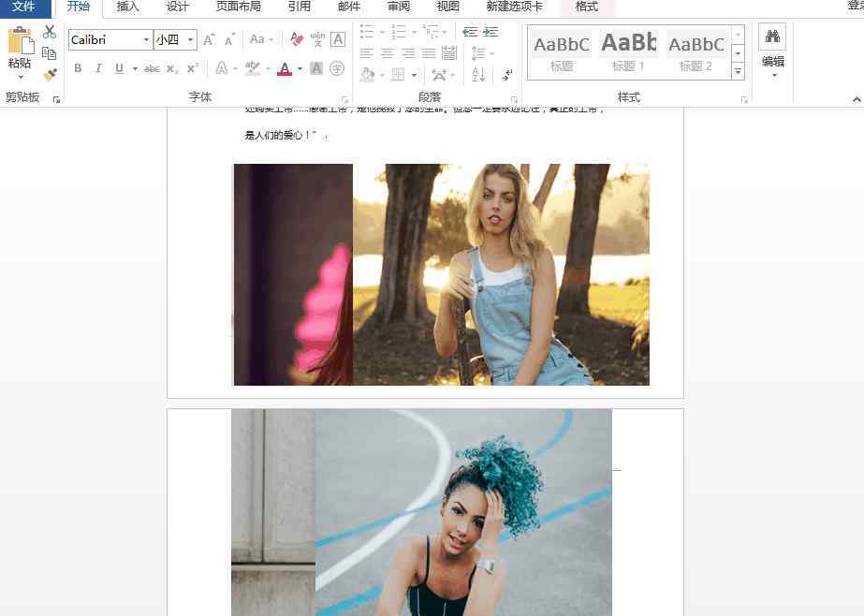The image size is (864, 616).
Task: Toggle subscript formatting
Action: point(172,69)
